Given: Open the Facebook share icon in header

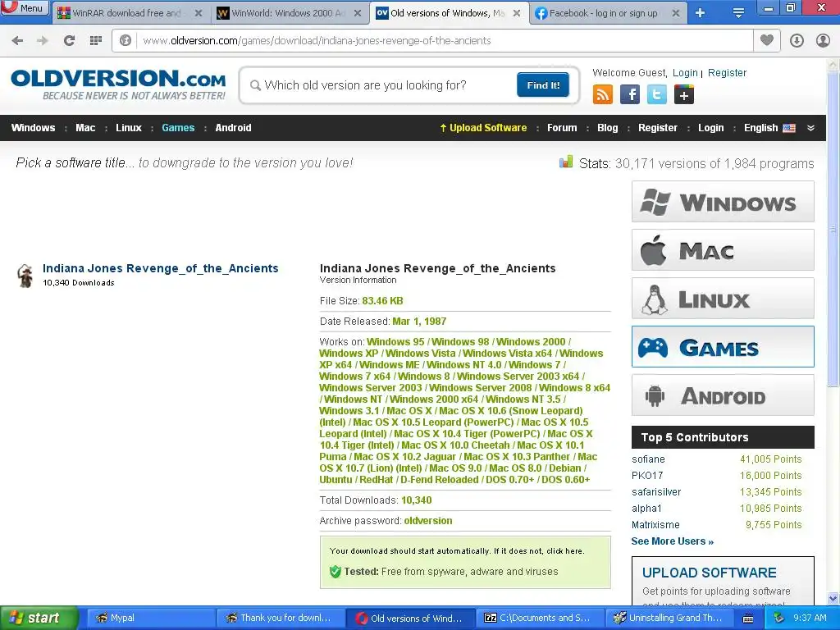Looking at the screenshot, I should point(630,95).
